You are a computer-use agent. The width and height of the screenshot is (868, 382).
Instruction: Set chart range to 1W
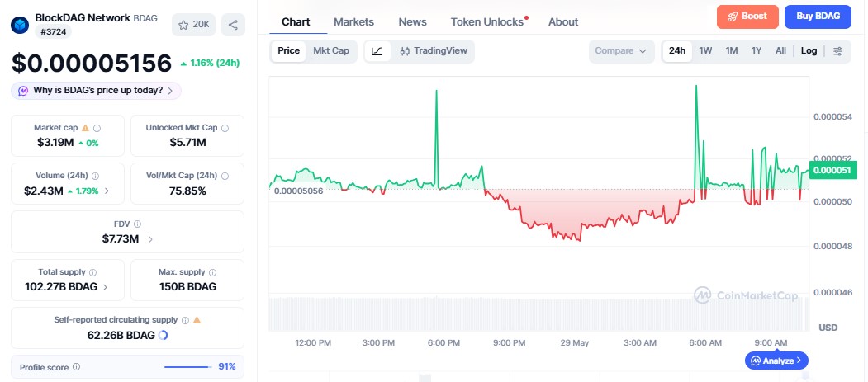[705, 51]
